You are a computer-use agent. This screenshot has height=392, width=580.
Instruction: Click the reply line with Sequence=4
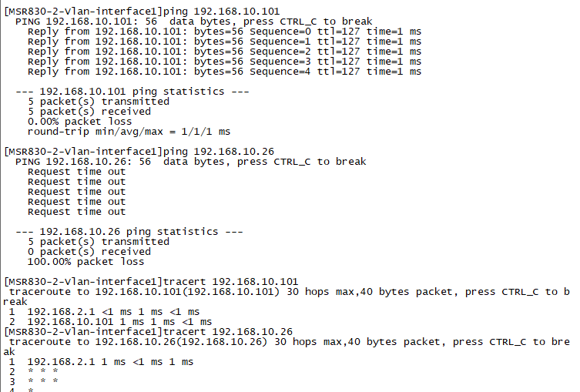224,71
